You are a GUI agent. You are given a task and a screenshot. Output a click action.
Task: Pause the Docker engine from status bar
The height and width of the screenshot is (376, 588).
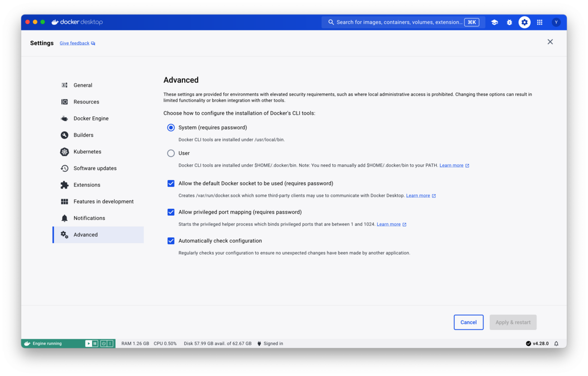point(95,344)
